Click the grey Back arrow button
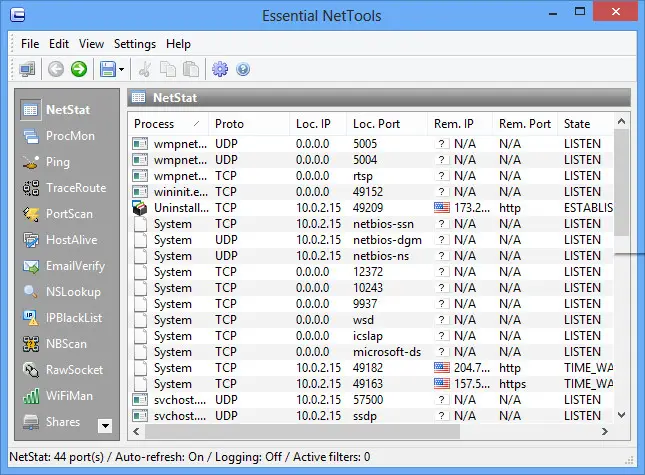 (x=56, y=69)
